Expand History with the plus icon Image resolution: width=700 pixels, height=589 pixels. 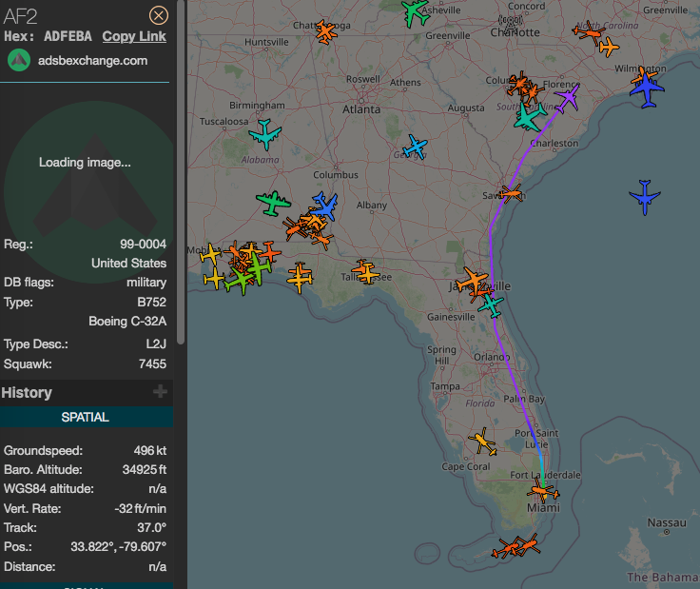(160, 392)
